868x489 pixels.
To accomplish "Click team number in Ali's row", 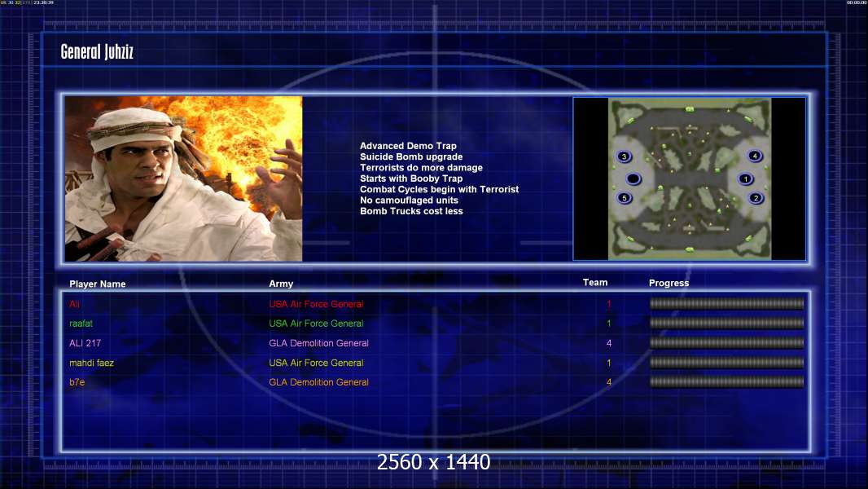I will (x=609, y=304).
